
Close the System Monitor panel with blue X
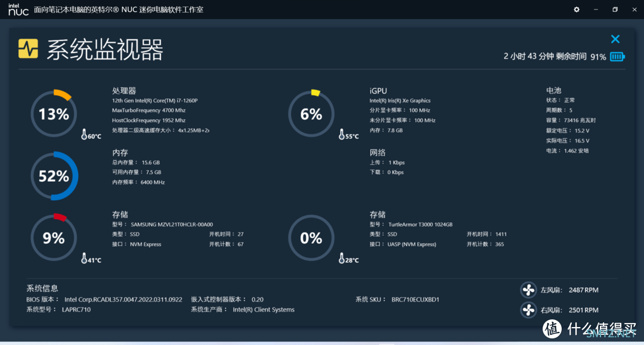click(x=615, y=39)
